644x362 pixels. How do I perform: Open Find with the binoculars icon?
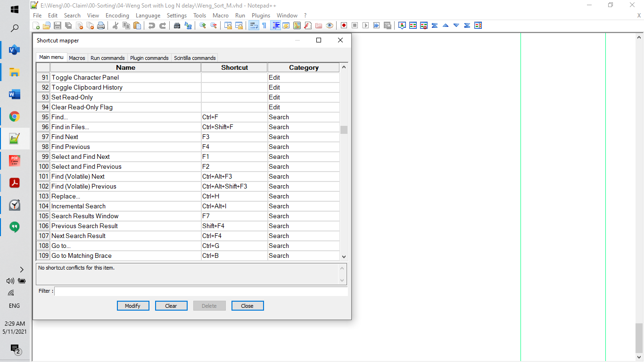pos(177,25)
